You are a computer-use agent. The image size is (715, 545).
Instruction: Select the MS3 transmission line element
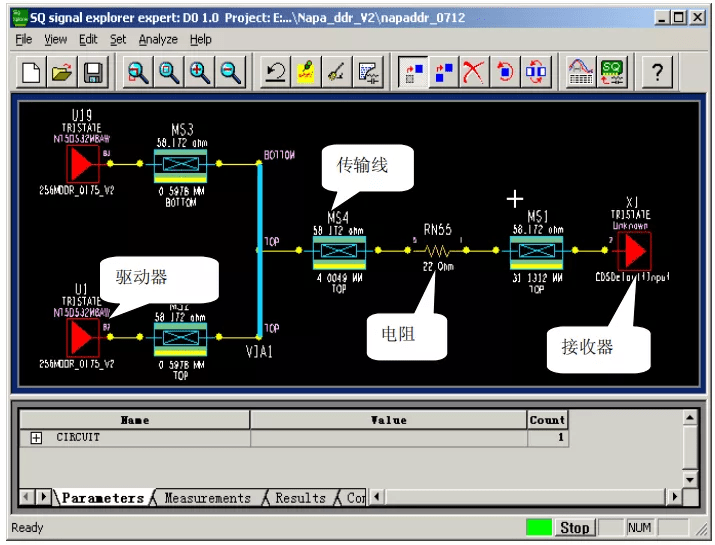pyautogui.click(x=181, y=164)
